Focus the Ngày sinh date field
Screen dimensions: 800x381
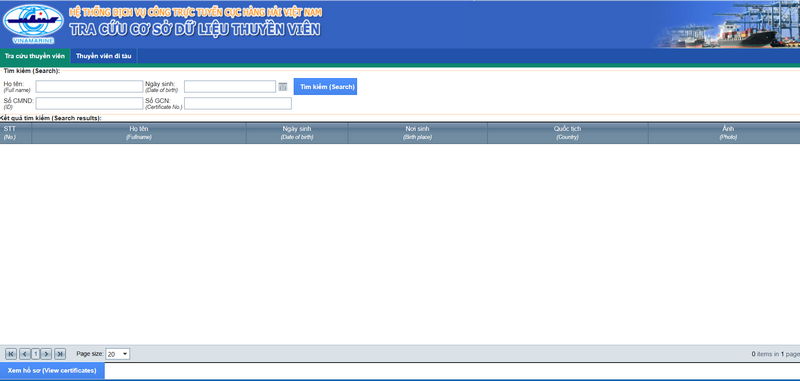pos(230,87)
